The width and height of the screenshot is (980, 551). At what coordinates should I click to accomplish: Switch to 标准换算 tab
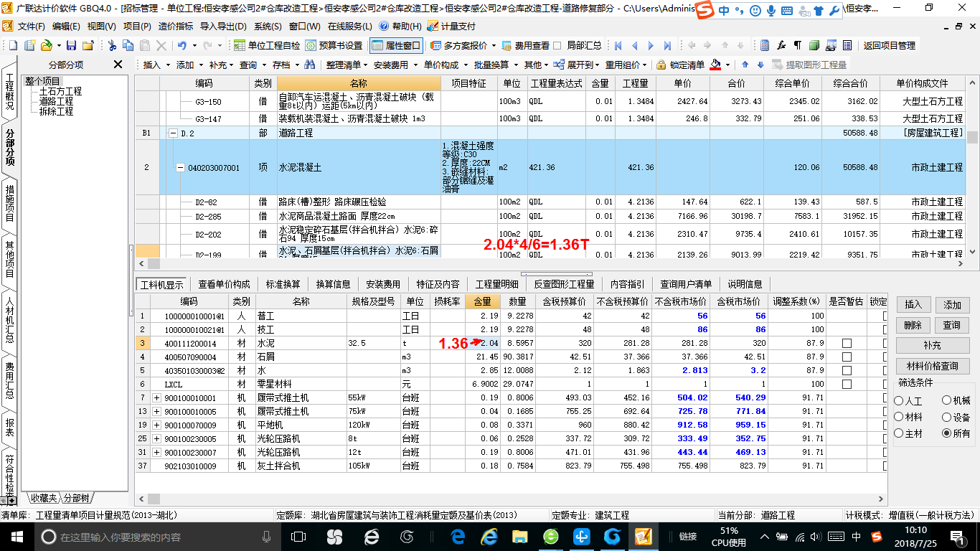(283, 284)
